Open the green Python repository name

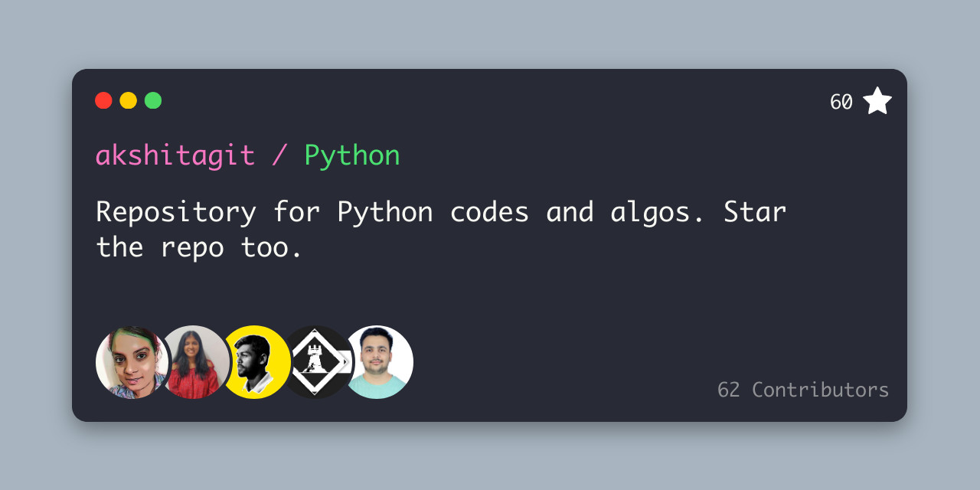point(352,157)
